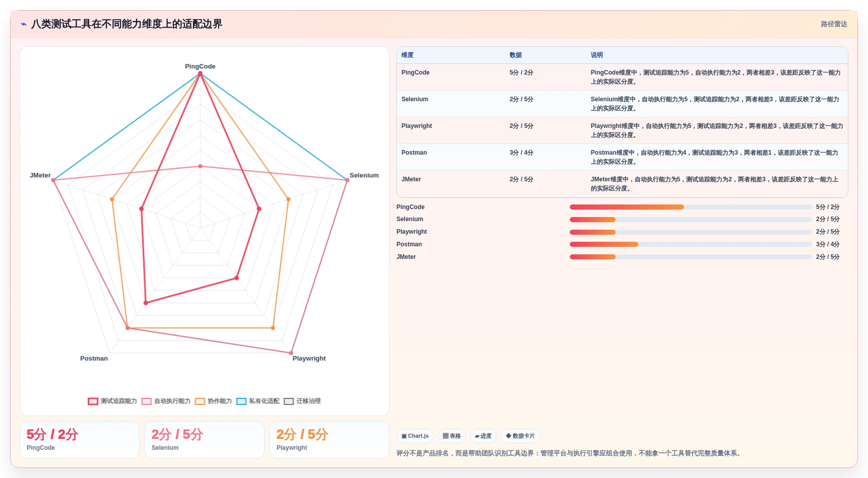Click the footer note starting with 评分不是产品排名
This screenshot has width=868, height=478.
point(570,453)
